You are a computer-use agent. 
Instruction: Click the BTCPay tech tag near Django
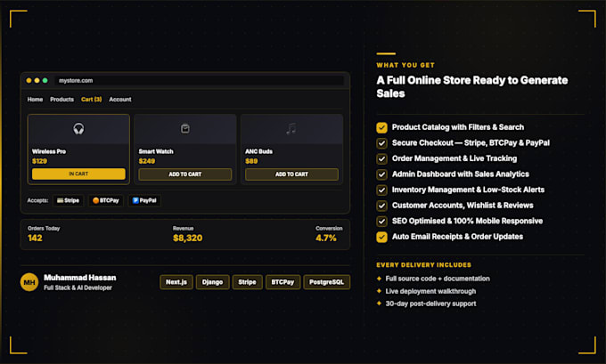click(x=283, y=282)
